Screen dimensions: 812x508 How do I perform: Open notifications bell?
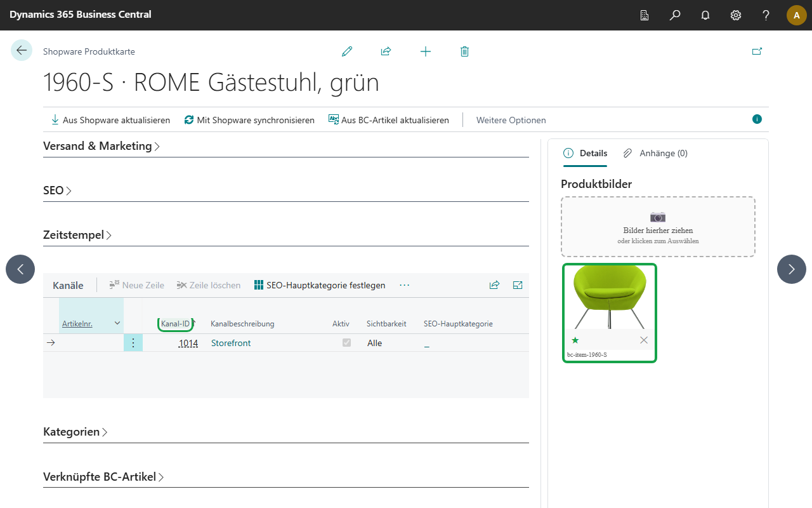pyautogui.click(x=705, y=15)
